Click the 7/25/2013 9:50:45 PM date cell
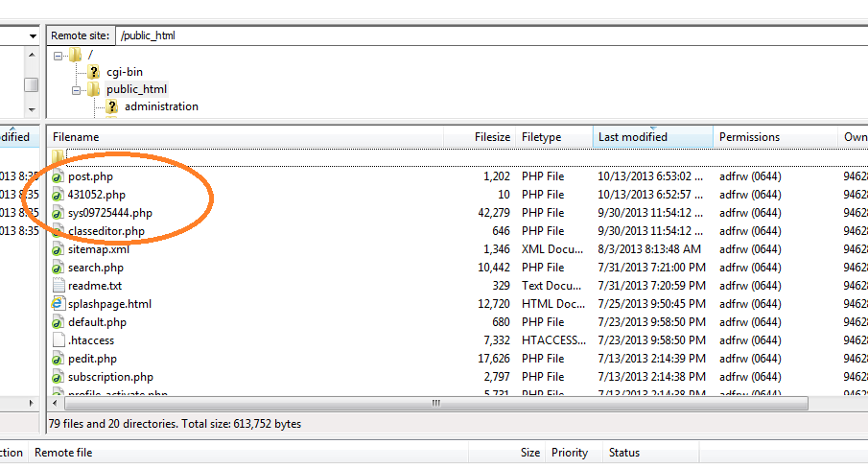The width and height of the screenshot is (868, 468). [651, 304]
